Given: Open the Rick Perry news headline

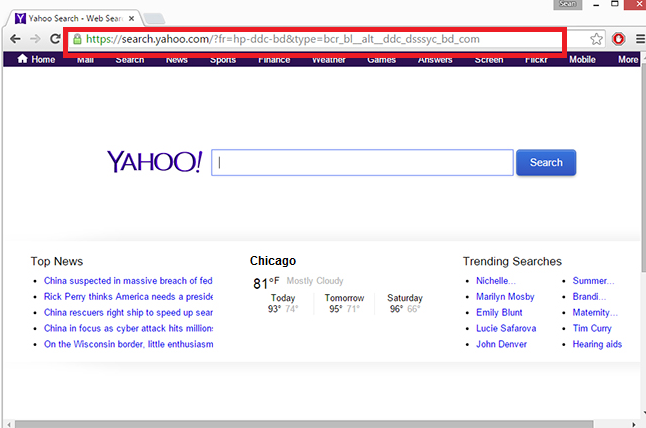Looking at the screenshot, I should pyautogui.click(x=128, y=297).
